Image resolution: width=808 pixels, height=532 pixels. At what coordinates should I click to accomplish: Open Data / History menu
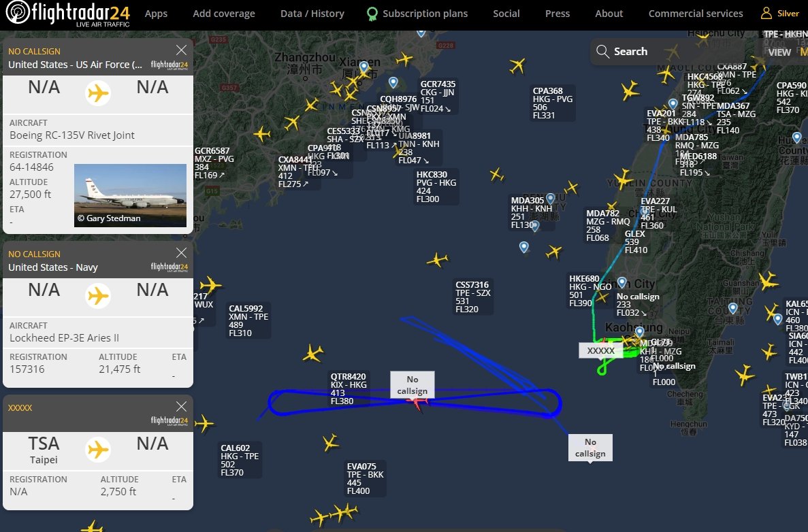click(312, 14)
